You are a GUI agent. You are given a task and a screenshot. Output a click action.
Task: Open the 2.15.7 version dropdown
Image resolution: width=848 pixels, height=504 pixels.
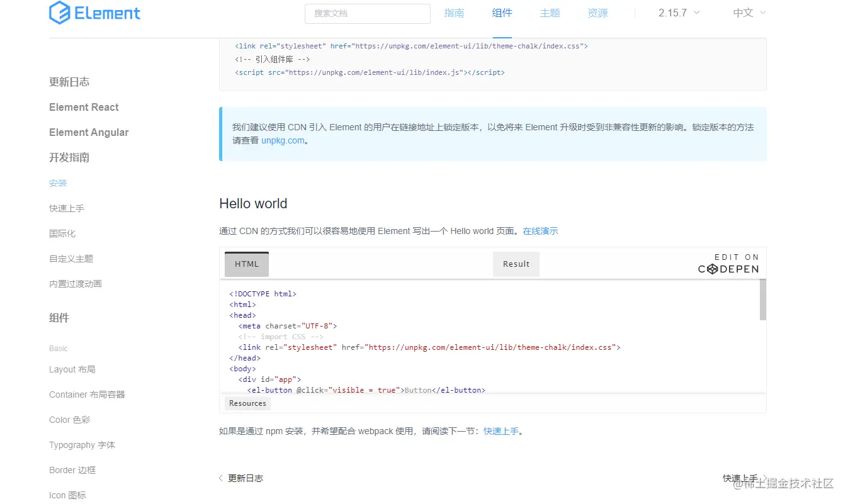(x=679, y=13)
